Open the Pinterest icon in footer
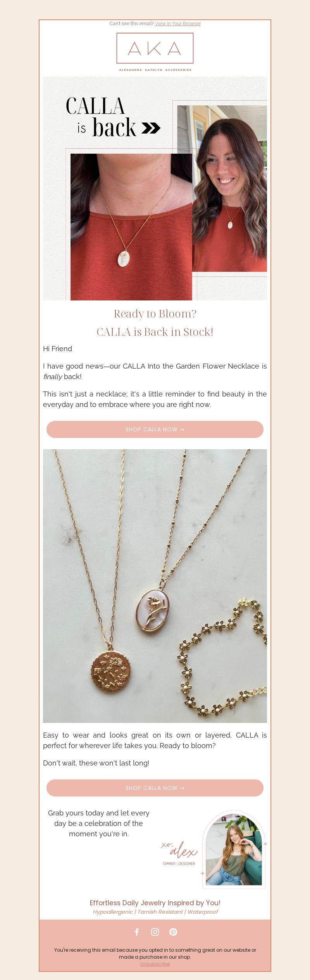310x980 pixels. [x=173, y=932]
